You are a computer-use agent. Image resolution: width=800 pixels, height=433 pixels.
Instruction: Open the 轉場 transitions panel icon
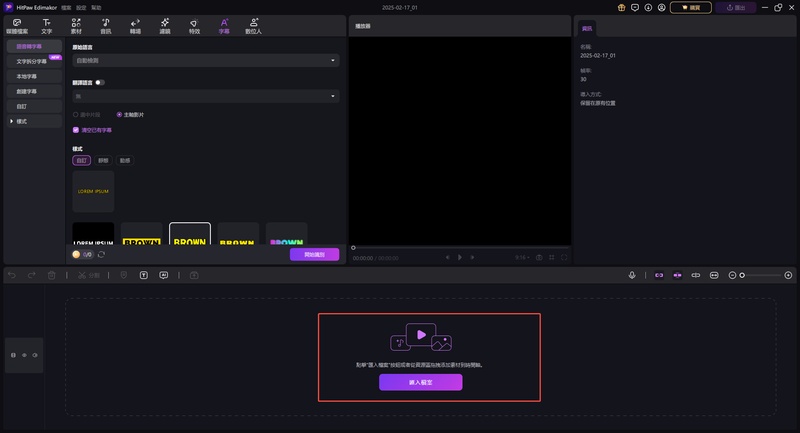(x=135, y=25)
